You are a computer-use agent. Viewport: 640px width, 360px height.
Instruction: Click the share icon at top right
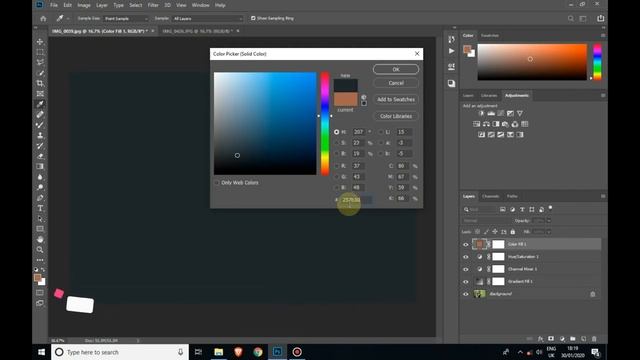600,18
